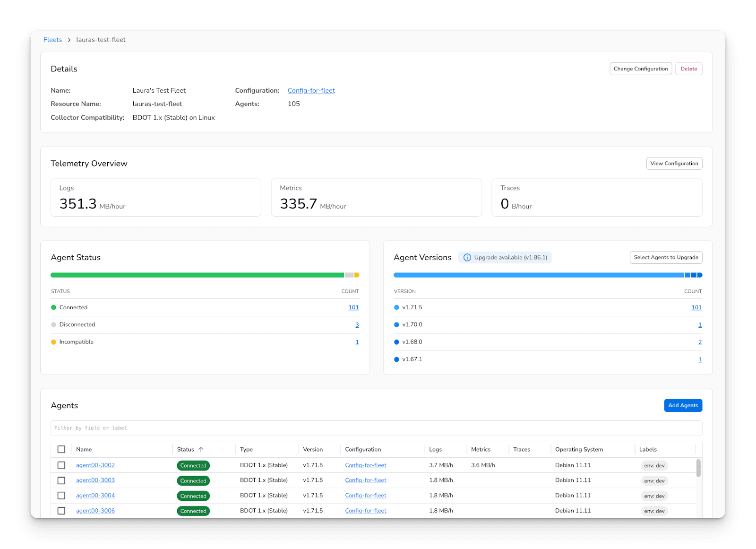
Task: Click the green Connected status dot
Action: (53, 308)
